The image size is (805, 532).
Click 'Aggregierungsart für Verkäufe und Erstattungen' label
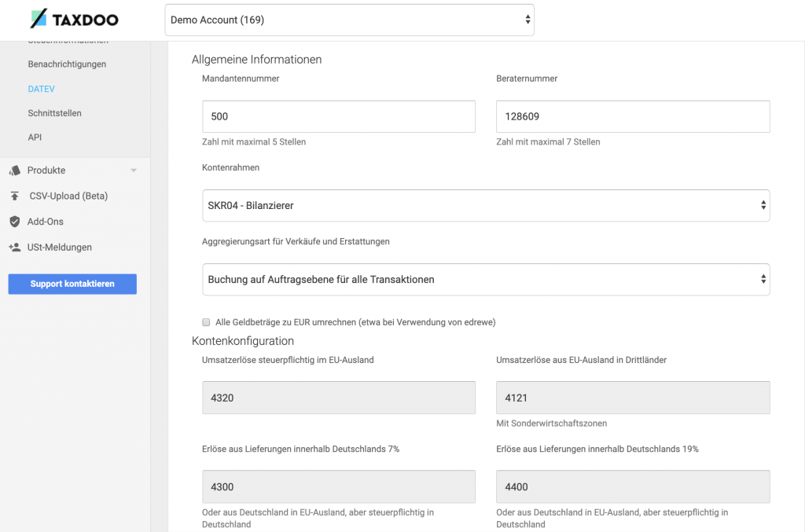point(296,241)
